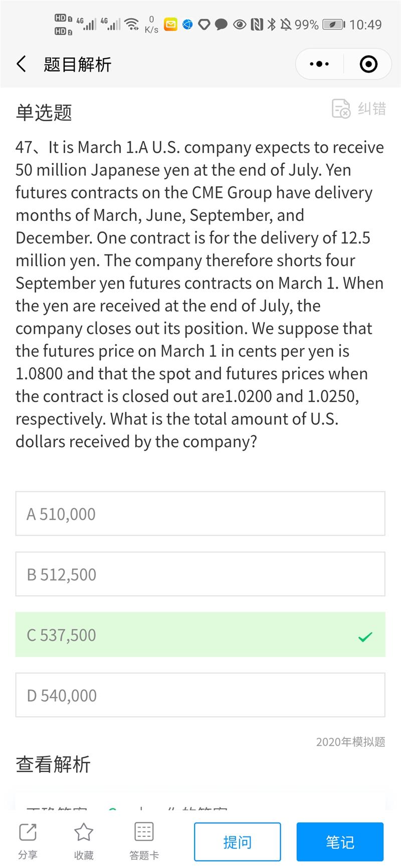Tap the WiFi signal icon in status bar
The image size is (401, 868).
pyautogui.click(x=132, y=24)
